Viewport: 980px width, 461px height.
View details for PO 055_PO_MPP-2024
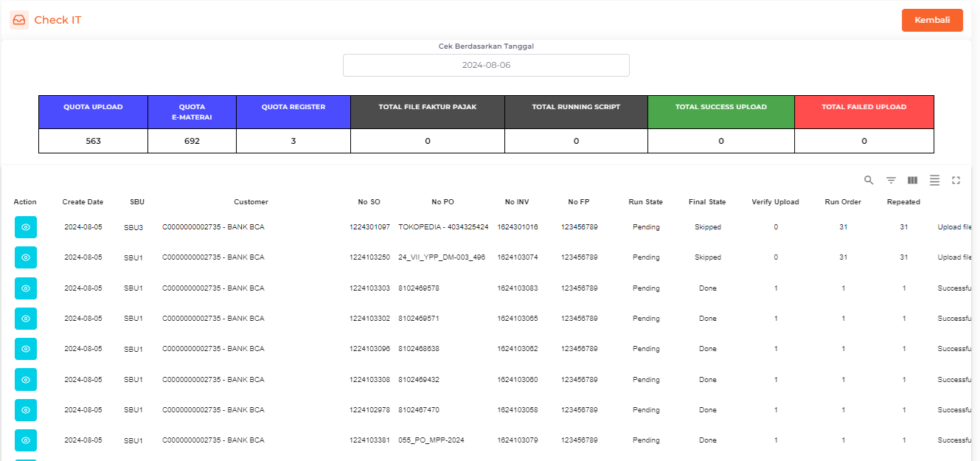click(x=25, y=440)
